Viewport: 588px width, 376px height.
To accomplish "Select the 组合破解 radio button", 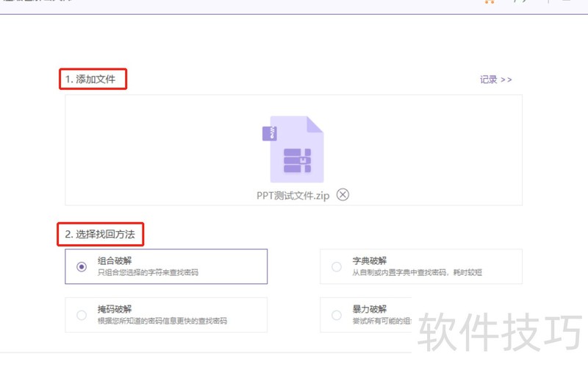I will pyautogui.click(x=82, y=267).
